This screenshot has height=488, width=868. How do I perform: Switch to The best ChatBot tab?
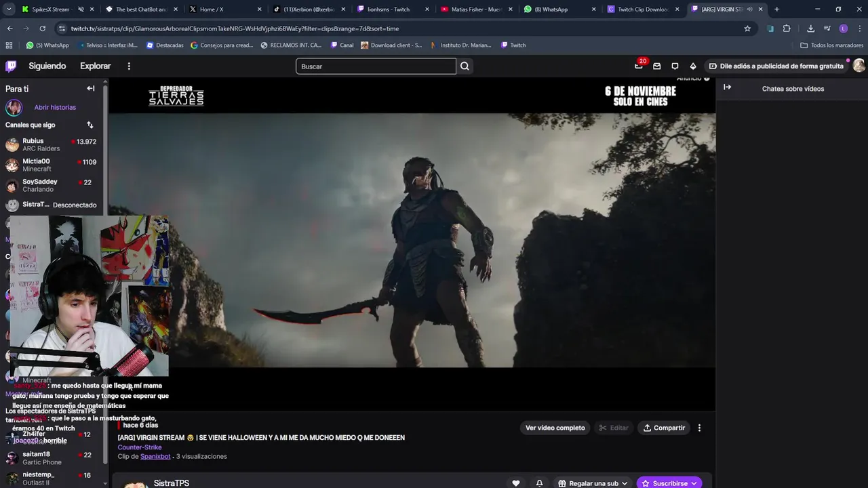coord(141,9)
